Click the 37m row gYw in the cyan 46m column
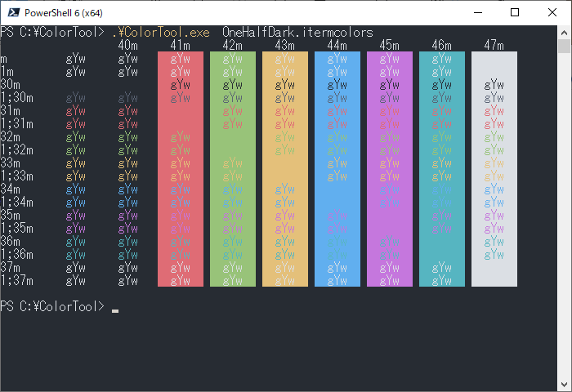The width and height of the screenshot is (572, 392). (442, 268)
